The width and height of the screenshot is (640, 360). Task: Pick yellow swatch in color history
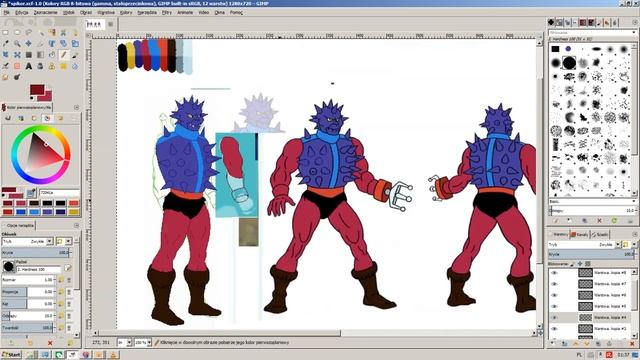pos(73,211)
